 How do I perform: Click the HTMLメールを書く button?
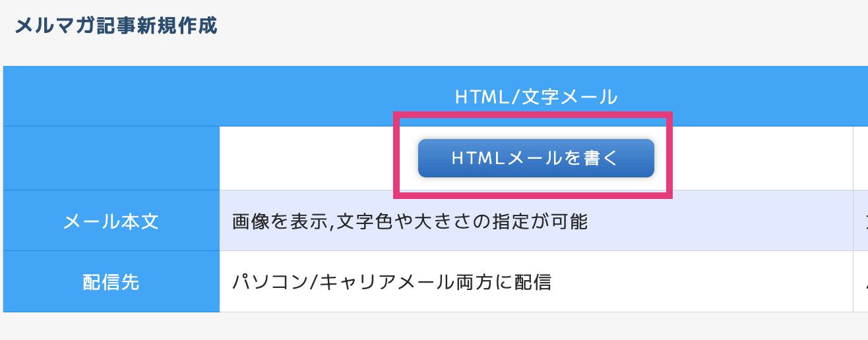tap(536, 158)
